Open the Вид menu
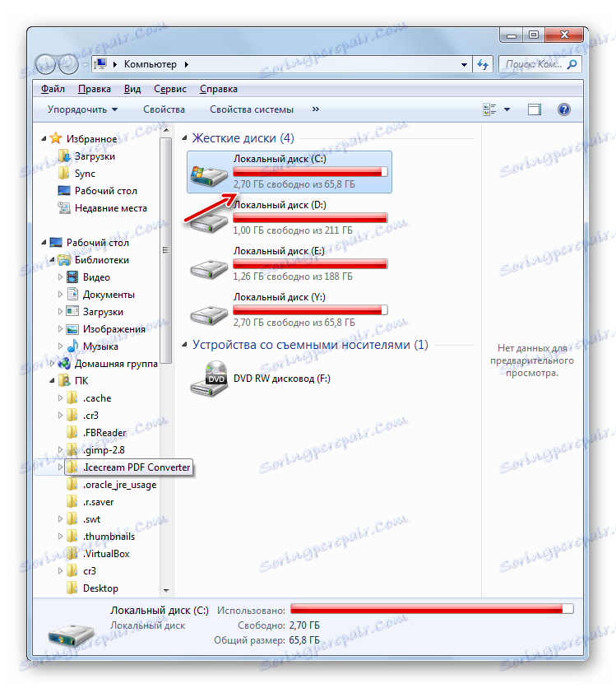The width and height of the screenshot is (616, 688). click(x=132, y=89)
